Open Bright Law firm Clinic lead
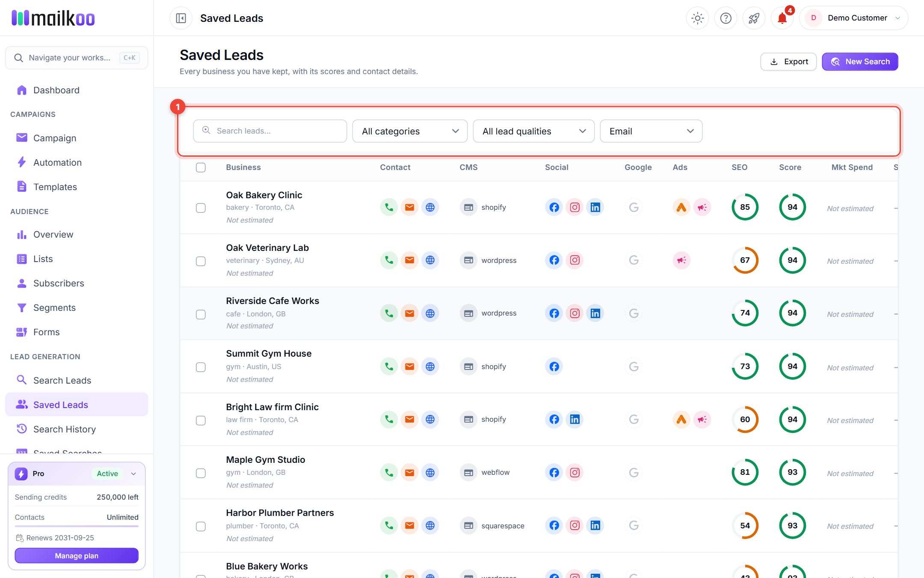The image size is (924, 578). tap(272, 407)
